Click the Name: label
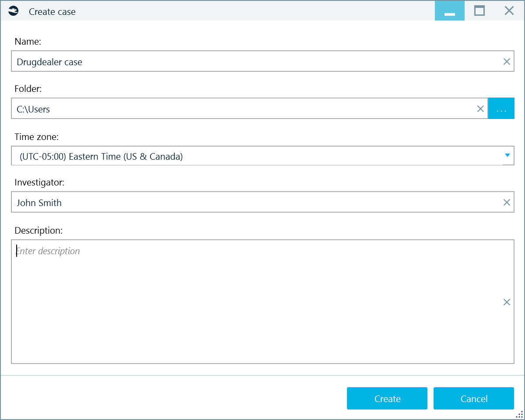Viewport: 525px width, 420px height. click(x=28, y=42)
